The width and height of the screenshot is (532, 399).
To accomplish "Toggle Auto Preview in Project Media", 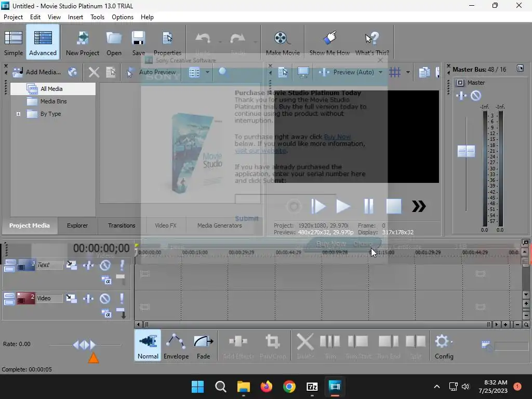I will tap(151, 72).
